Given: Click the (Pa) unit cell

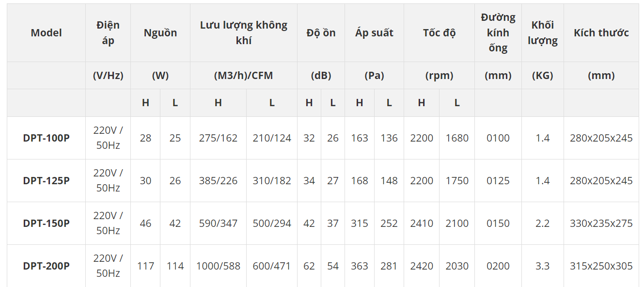Looking at the screenshot, I should click(374, 76).
